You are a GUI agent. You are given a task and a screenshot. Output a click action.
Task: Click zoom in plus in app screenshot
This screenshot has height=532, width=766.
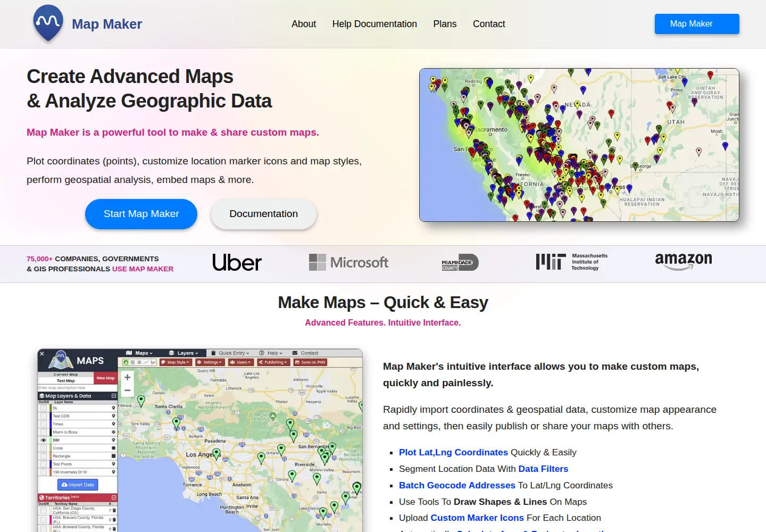coord(128,377)
